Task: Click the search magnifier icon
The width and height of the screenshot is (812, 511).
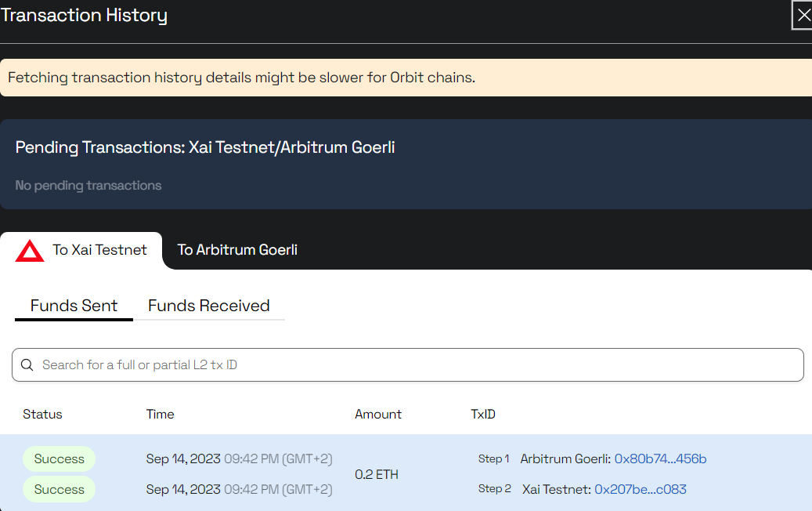Action: (x=27, y=365)
